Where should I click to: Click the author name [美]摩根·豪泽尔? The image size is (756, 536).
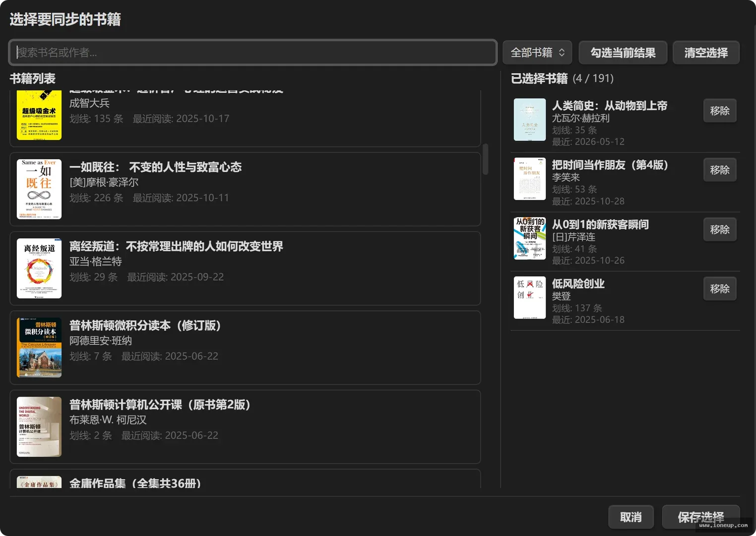(104, 182)
